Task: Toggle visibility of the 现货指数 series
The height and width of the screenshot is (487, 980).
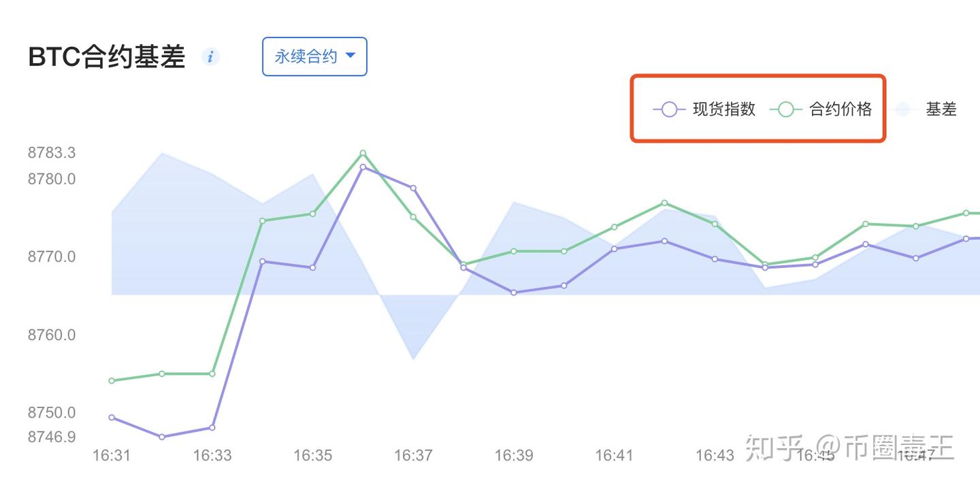Action: coord(723,109)
